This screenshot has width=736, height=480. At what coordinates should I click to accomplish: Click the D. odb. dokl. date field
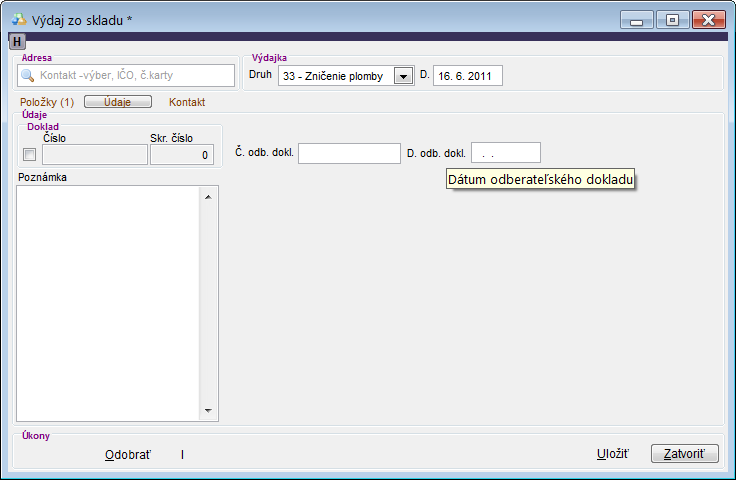coord(505,153)
